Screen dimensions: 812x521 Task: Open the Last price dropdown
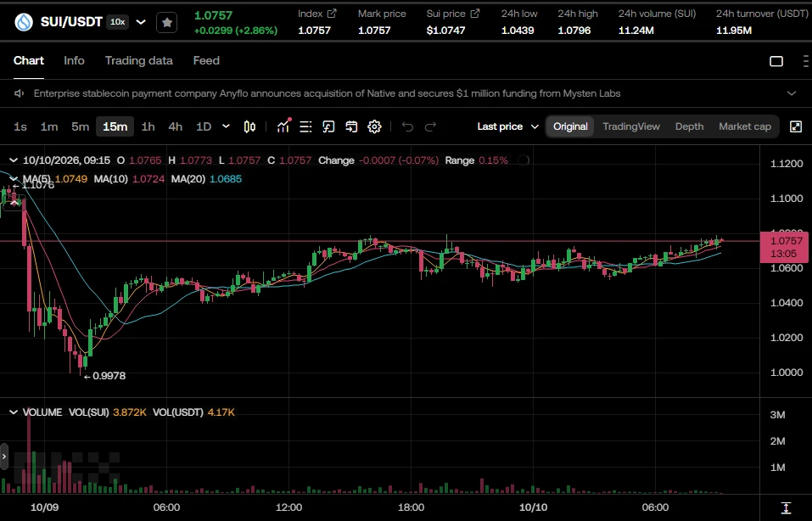(508, 126)
